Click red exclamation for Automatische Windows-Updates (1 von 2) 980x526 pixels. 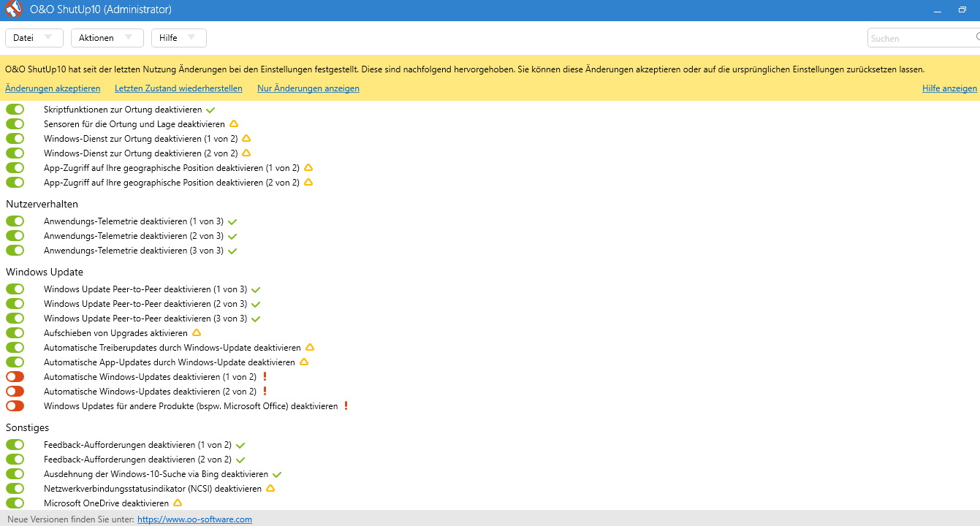tap(265, 376)
